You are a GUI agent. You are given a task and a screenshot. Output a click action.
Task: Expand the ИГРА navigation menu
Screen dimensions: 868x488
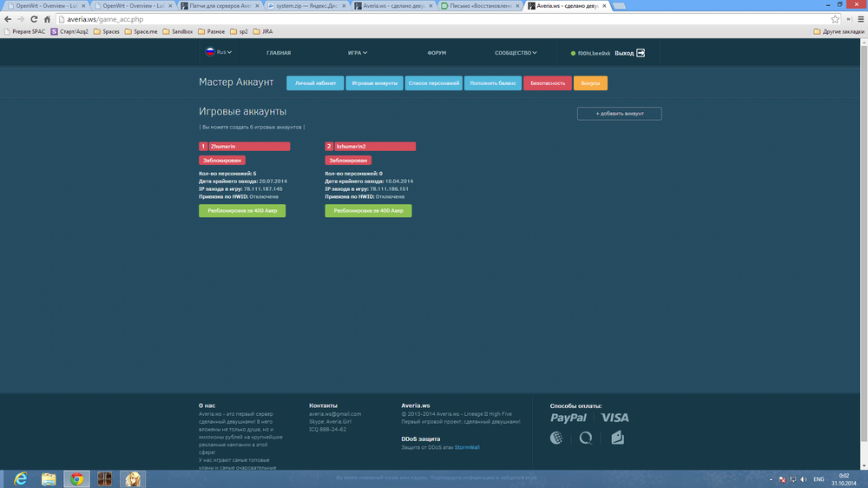[358, 53]
